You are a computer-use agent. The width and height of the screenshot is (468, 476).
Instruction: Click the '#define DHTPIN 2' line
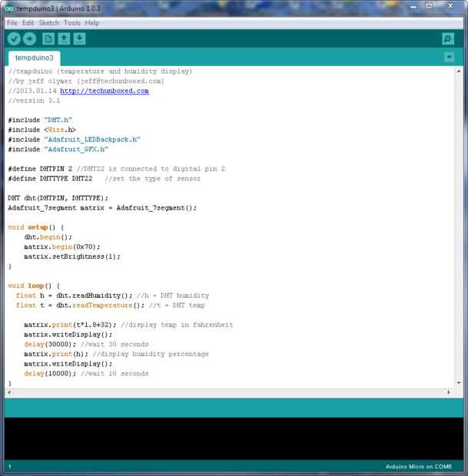[x=117, y=168]
